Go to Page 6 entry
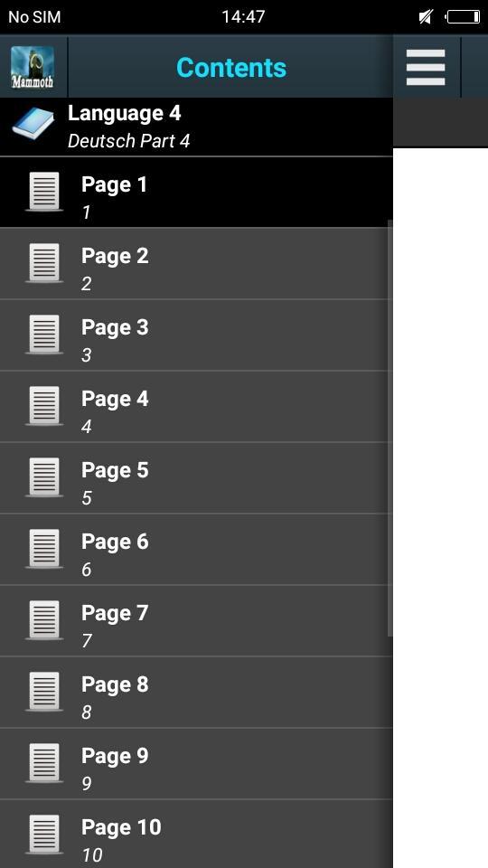 pyautogui.click(x=196, y=549)
